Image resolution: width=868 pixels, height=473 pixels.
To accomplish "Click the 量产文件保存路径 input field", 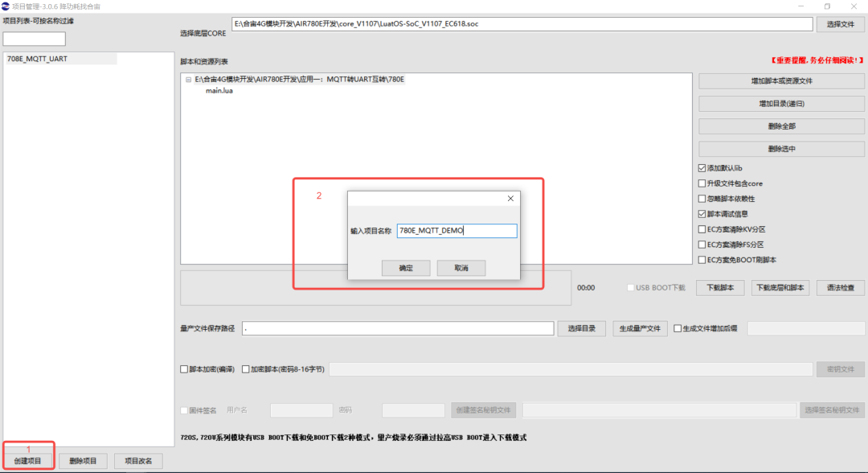I will [x=398, y=328].
